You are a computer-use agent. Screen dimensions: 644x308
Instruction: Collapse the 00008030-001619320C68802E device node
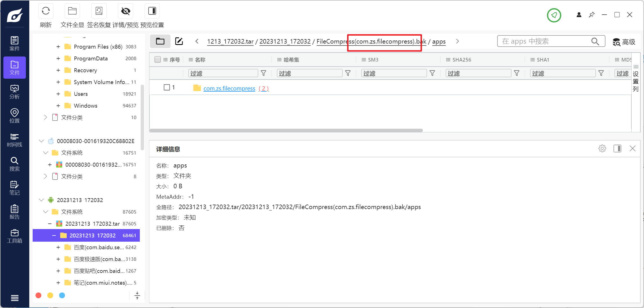(x=41, y=141)
